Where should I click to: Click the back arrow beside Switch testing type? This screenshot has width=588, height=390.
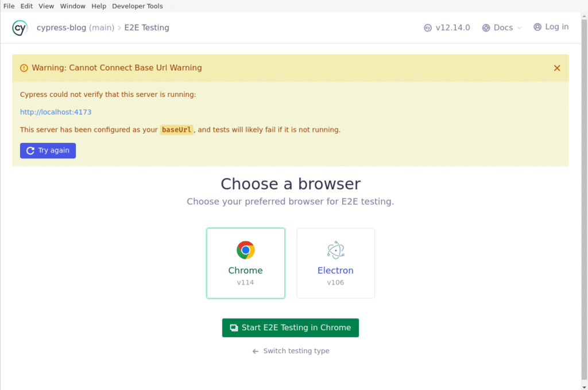pyautogui.click(x=256, y=351)
